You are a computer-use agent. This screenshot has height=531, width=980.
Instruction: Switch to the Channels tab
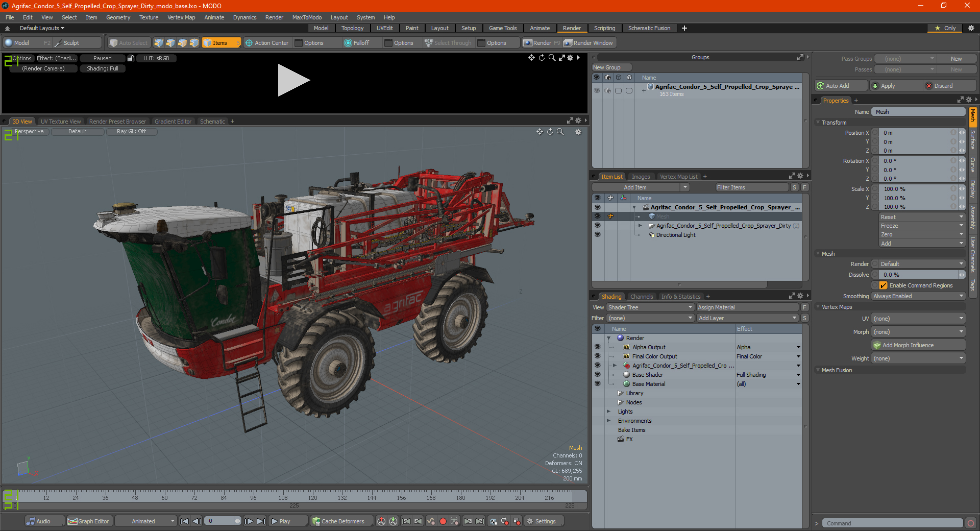(x=641, y=297)
